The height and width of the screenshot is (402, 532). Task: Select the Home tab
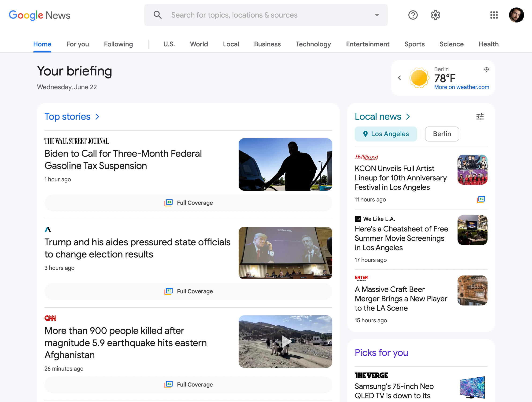[42, 44]
